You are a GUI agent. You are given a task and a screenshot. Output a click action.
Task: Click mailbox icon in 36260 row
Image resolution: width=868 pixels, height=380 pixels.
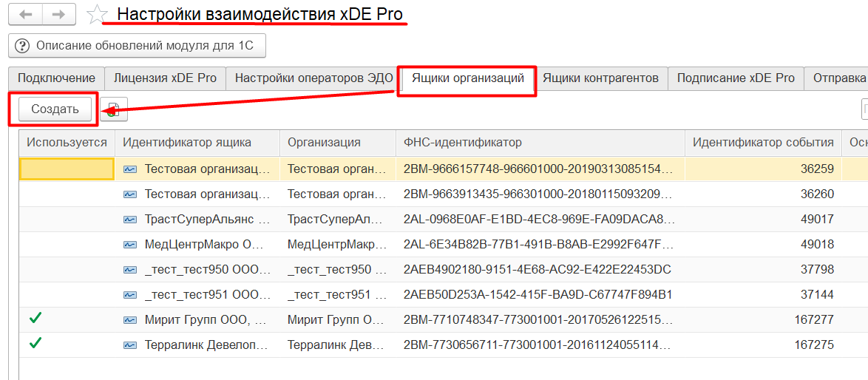click(x=130, y=194)
